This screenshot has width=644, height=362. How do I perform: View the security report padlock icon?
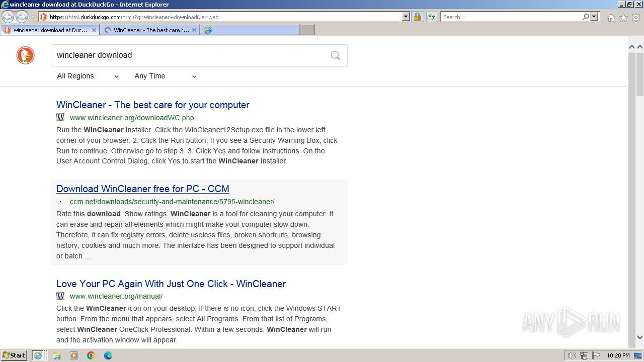point(417,17)
